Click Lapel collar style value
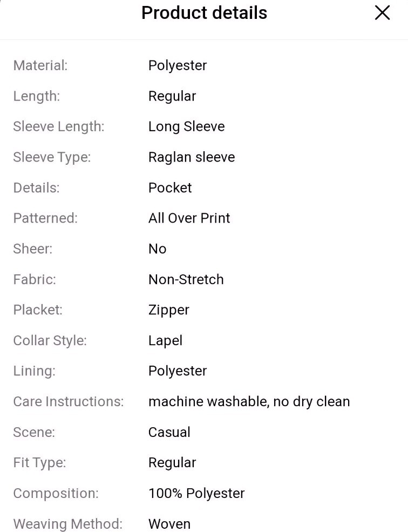 [x=165, y=341]
